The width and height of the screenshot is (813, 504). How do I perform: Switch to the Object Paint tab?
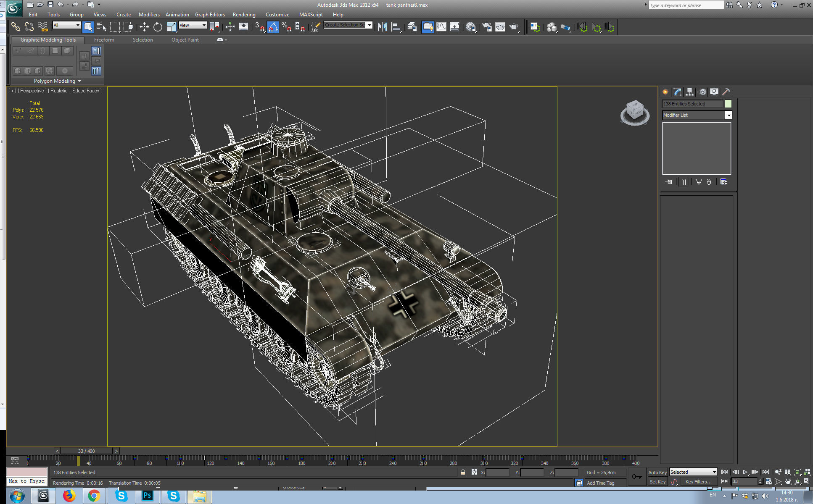click(x=185, y=40)
